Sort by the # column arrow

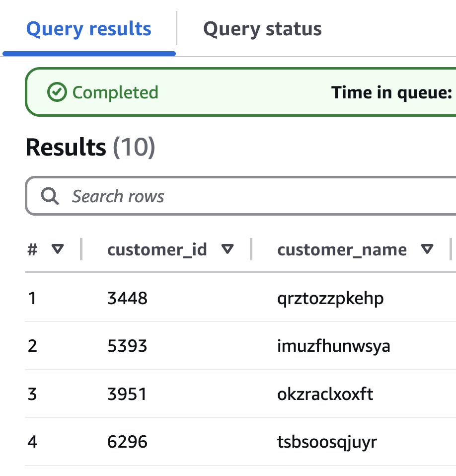click(58, 249)
